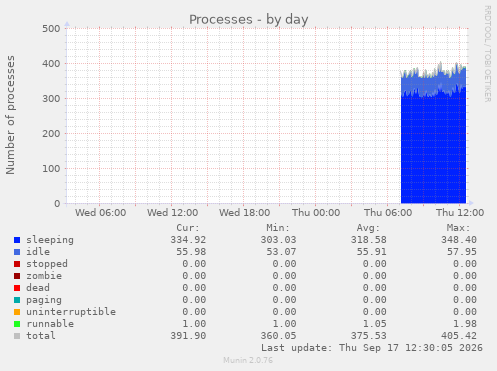Click the dead legend color swatch

(17, 288)
